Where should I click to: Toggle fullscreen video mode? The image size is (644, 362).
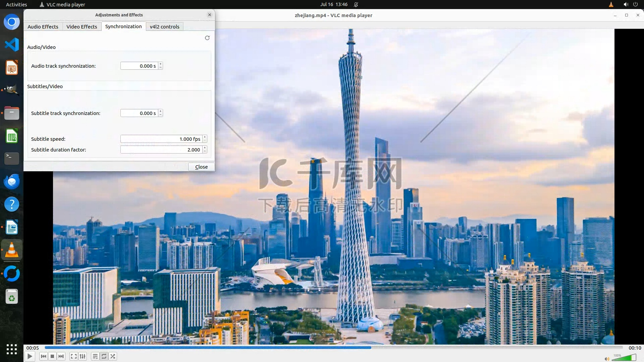pyautogui.click(x=74, y=356)
